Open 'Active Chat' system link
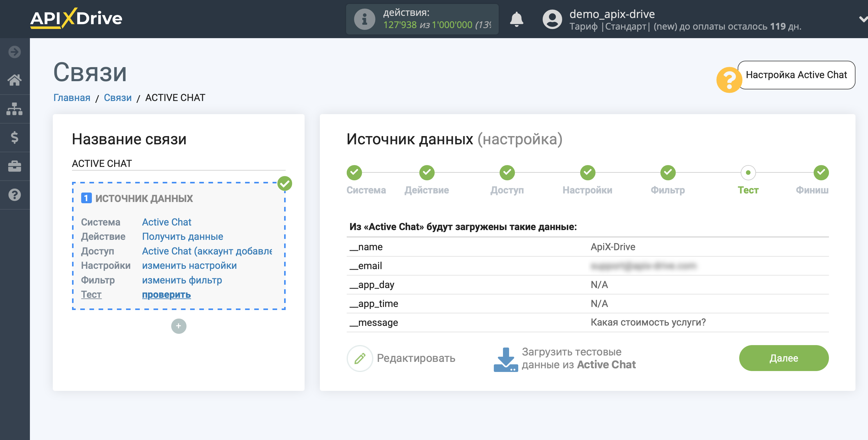The height and width of the screenshot is (440, 868). 166,222
